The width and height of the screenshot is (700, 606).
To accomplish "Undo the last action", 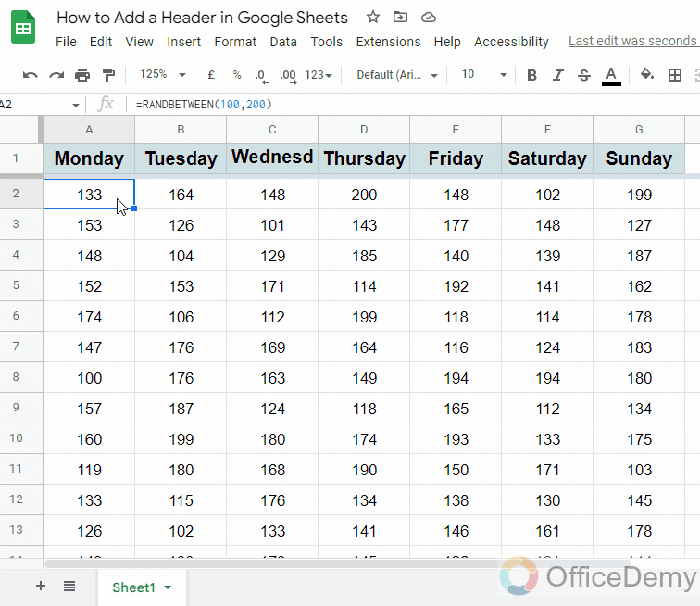I will (31, 75).
